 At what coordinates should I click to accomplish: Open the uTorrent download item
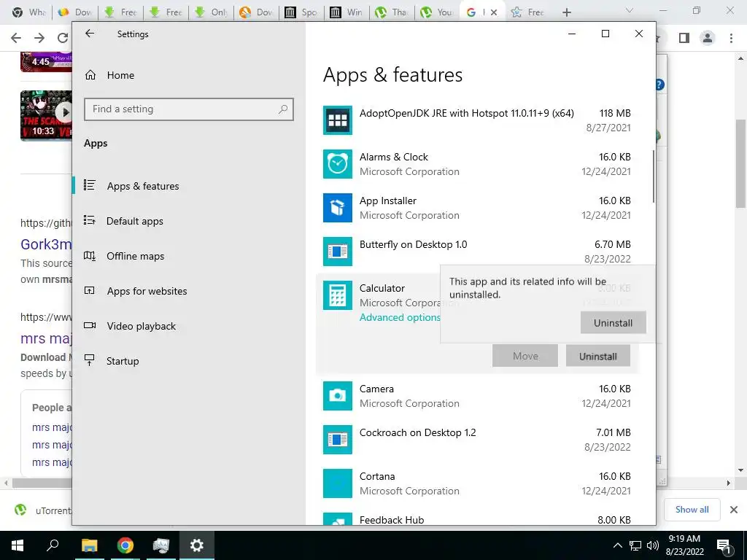point(42,510)
